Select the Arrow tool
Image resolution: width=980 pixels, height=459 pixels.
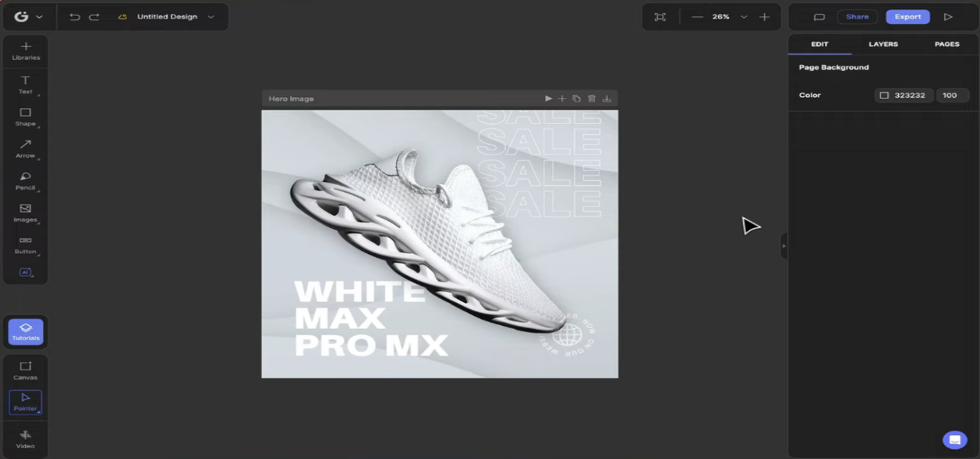click(25, 149)
